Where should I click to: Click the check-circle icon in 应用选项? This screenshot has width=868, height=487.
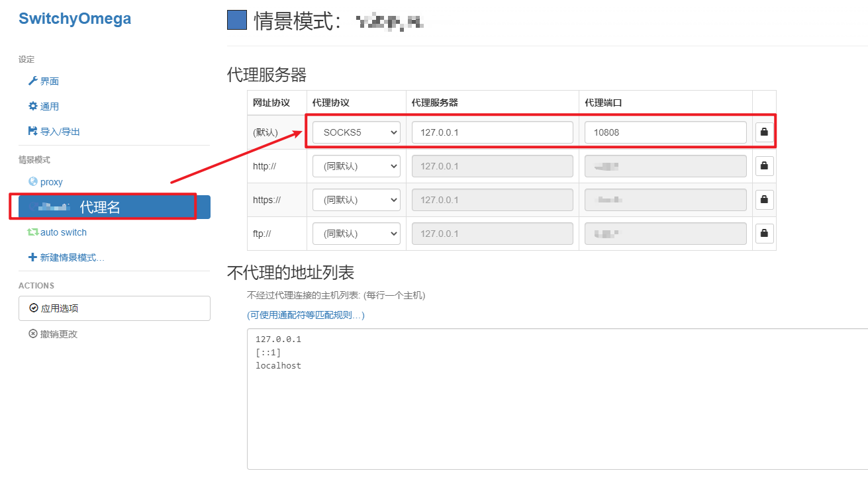pos(34,308)
